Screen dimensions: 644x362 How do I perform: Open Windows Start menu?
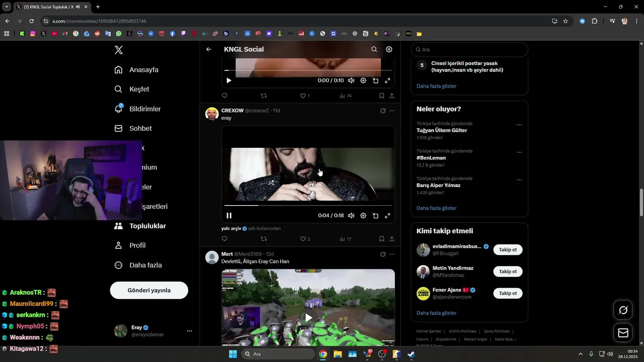tap(233, 354)
